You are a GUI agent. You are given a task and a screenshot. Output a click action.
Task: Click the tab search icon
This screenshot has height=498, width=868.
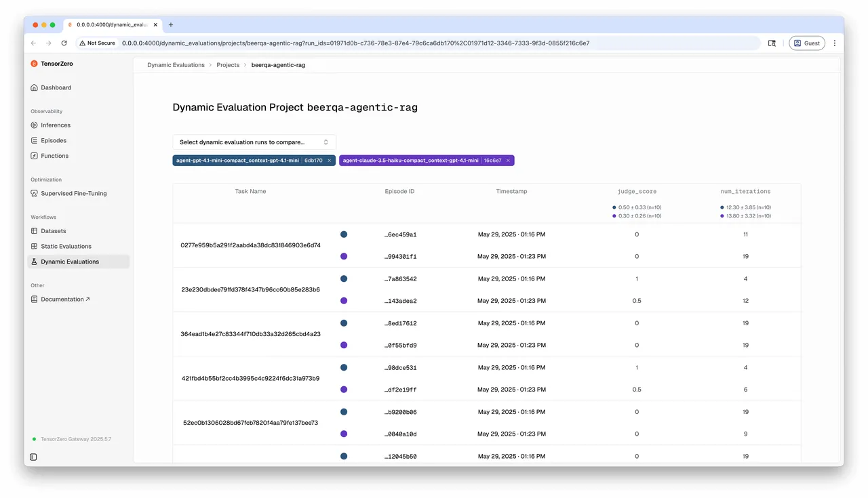[x=772, y=43]
